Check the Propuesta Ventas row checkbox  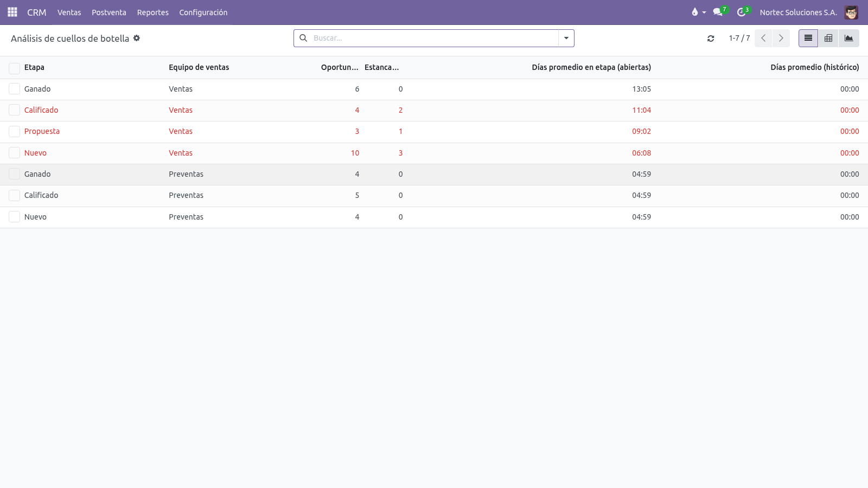(x=15, y=132)
